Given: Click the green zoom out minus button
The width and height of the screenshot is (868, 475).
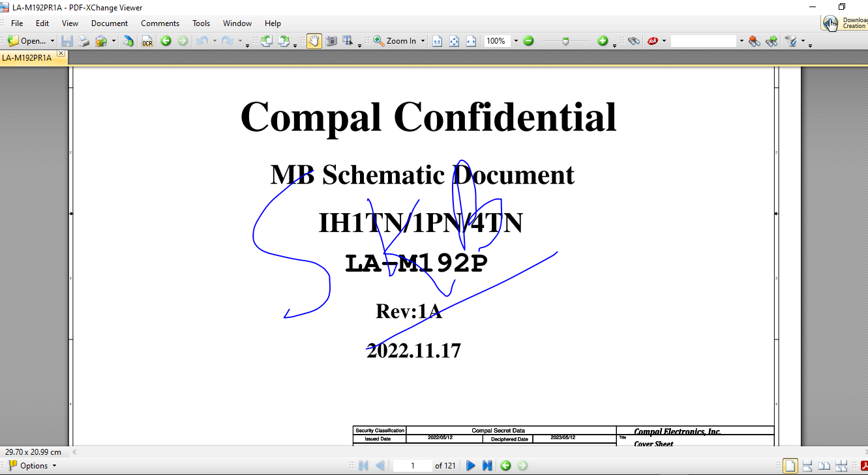Looking at the screenshot, I should pyautogui.click(x=528, y=41).
